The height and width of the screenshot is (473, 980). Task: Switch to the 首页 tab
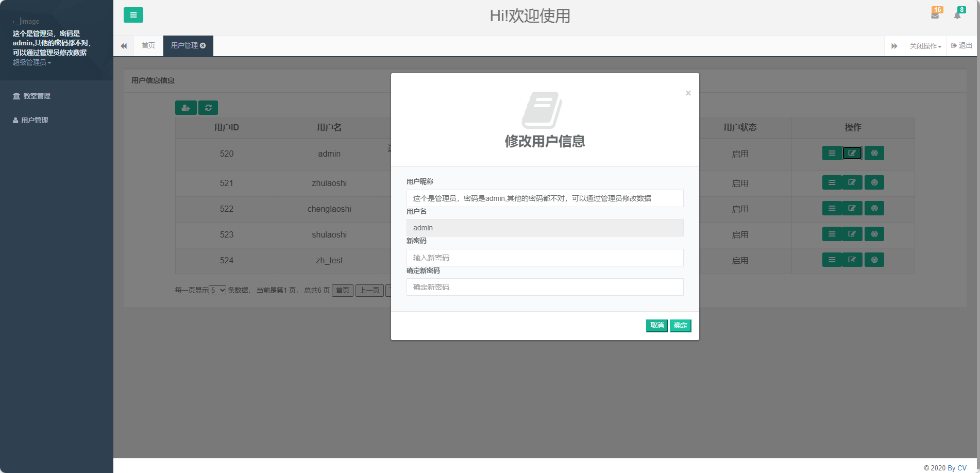click(x=148, y=45)
